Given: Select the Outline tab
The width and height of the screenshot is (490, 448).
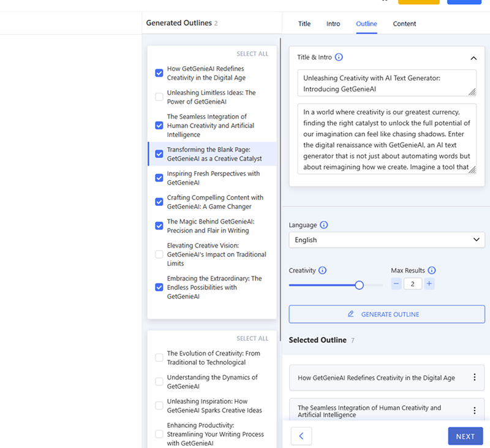Looking at the screenshot, I should (x=366, y=24).
